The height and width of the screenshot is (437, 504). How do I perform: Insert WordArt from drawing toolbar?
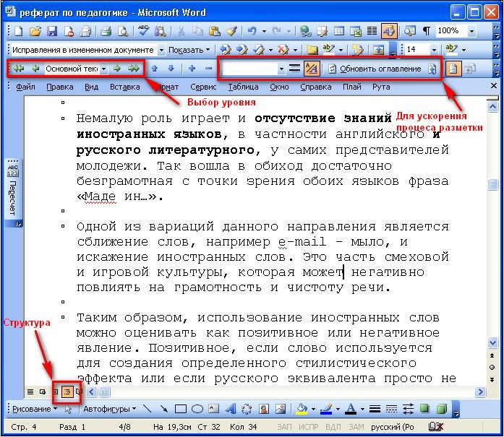point(230,409)
